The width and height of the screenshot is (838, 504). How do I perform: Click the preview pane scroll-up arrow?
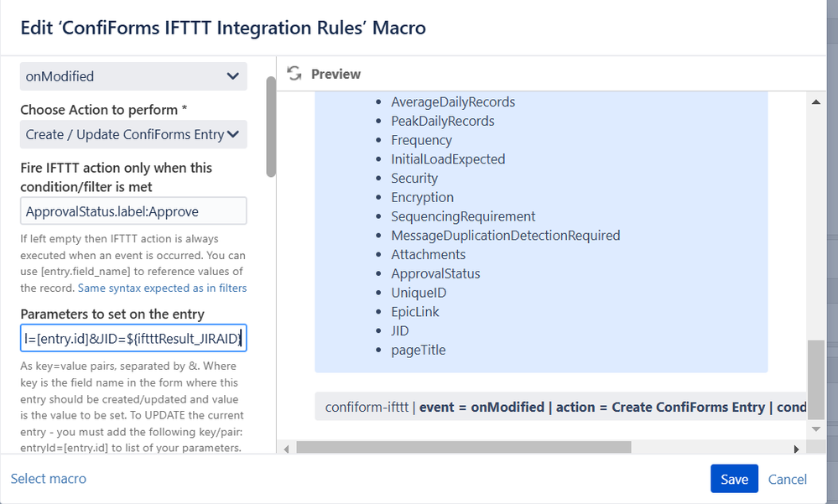point(818,101)
